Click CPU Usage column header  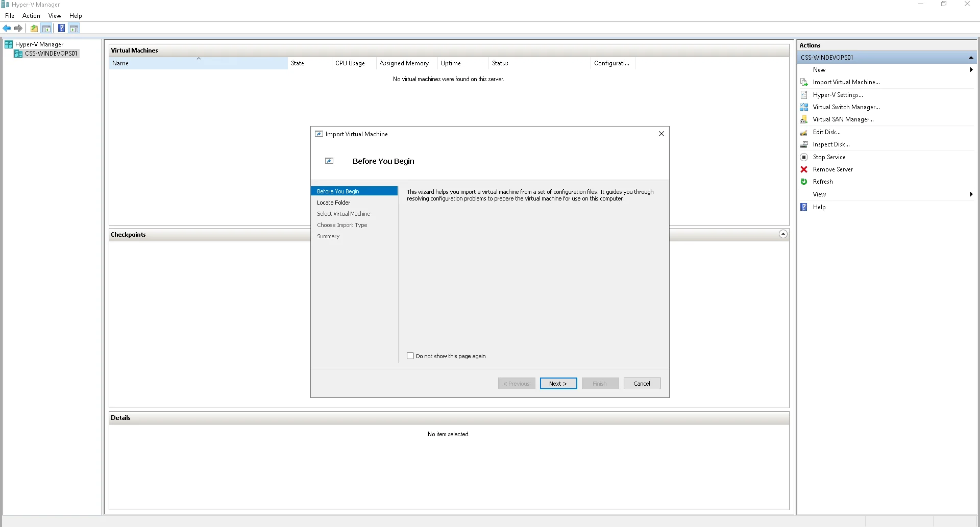click(x=354, y=63)
